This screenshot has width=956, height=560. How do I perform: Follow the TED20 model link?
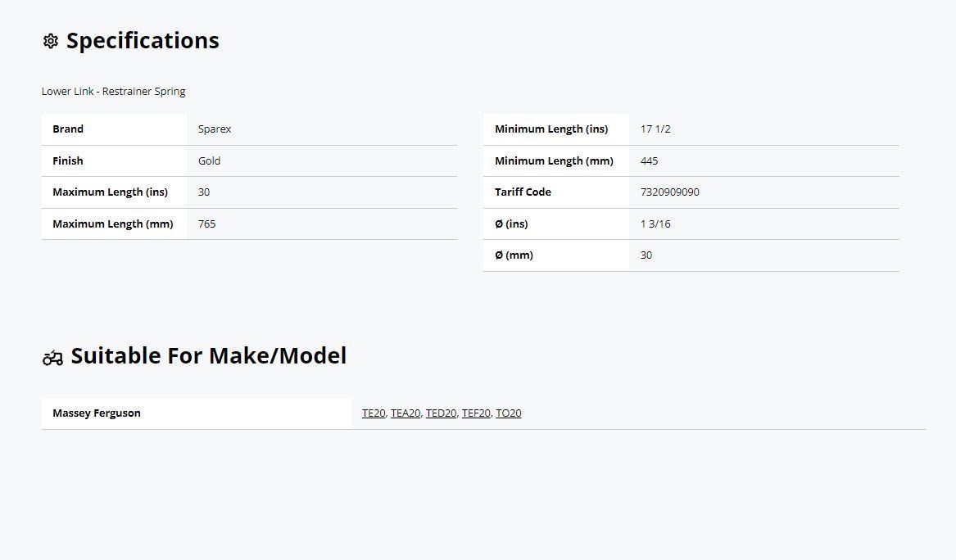[x=441, y=413]
